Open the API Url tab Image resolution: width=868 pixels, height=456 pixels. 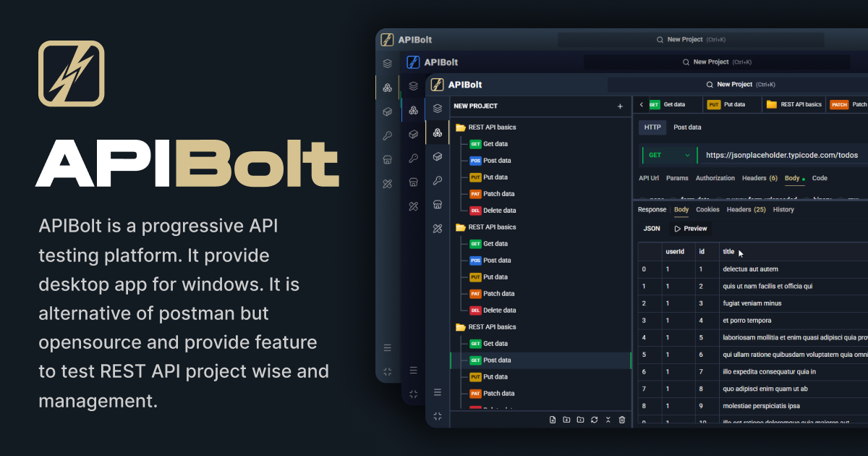(x=649, y=178)
